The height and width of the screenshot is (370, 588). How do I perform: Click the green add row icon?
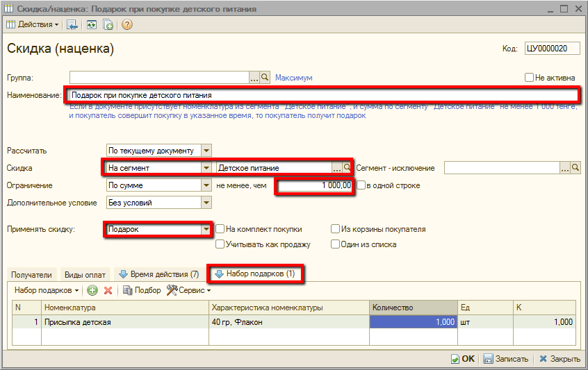(92, 290)
